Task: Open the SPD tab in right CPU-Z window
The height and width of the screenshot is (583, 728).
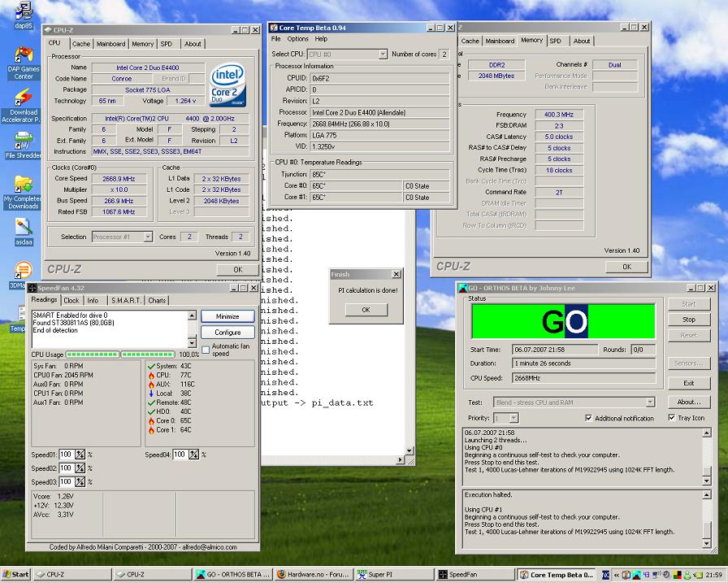Action: (555, 41)
